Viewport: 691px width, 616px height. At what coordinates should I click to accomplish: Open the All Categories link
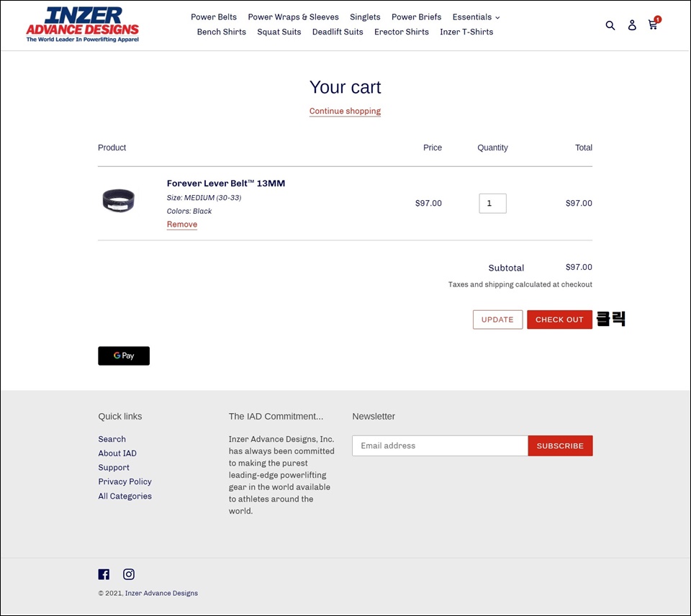pyautogui.click(x=125, y=496)
